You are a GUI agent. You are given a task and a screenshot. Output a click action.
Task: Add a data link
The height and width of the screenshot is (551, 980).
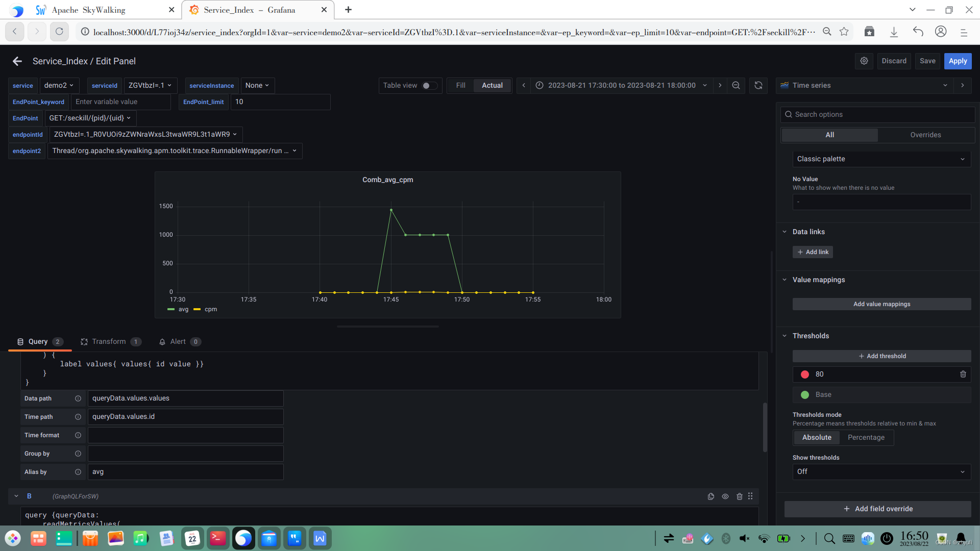pos(813,252)
